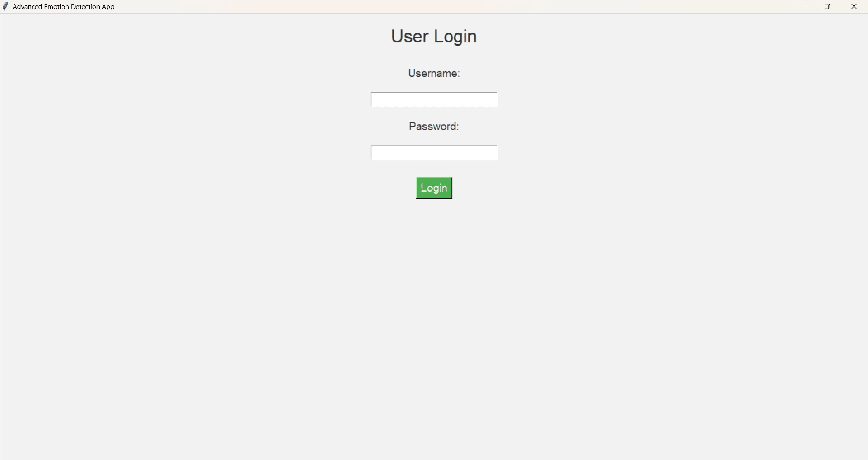Click the "User Login" heading

(x=434, y=36)
